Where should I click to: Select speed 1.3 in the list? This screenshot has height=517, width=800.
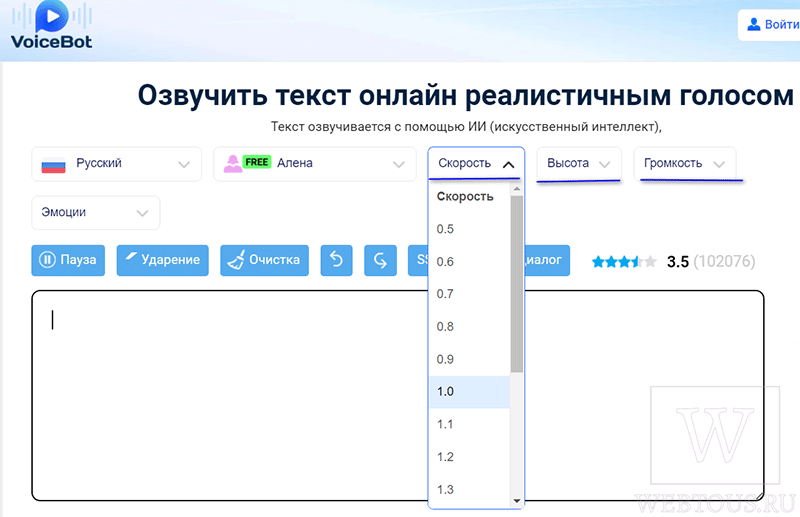[x=469, y=489]
